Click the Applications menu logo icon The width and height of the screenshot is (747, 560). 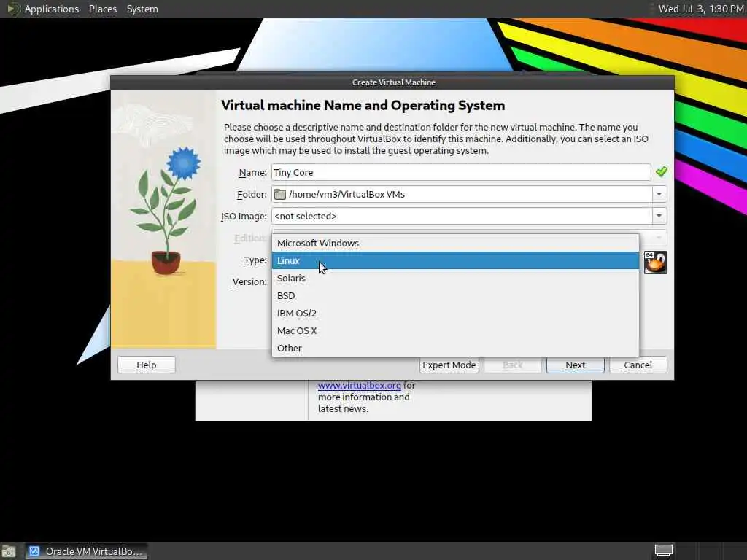tap(13, 9)
